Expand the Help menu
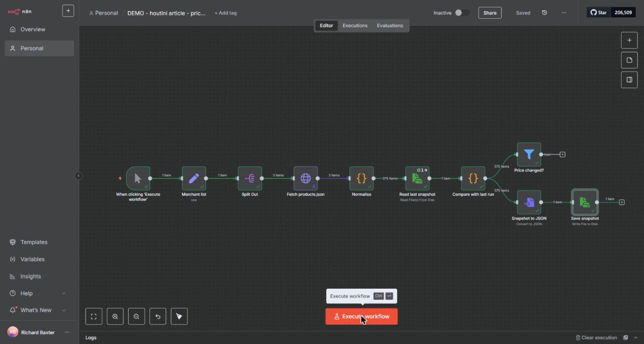 click(39, 293)
